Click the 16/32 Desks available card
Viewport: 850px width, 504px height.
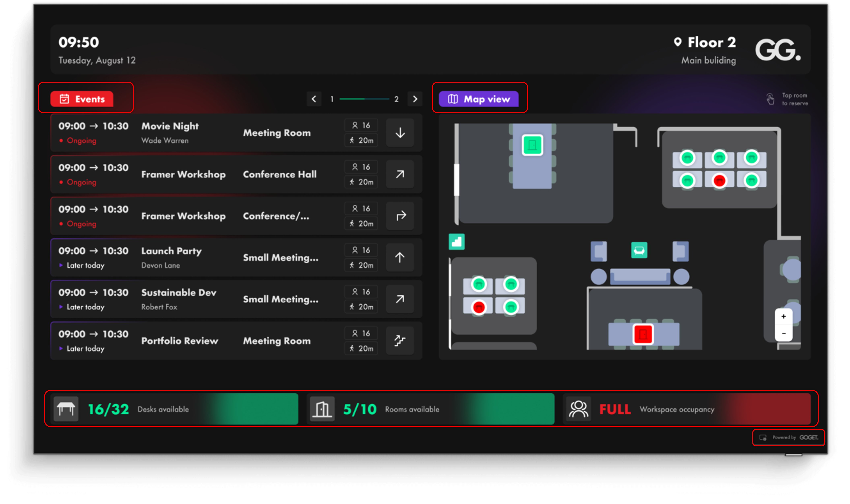tap(175, 409)
